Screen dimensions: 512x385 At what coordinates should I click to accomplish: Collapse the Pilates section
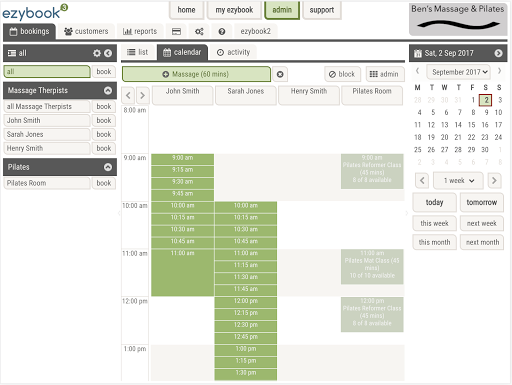[x=108, y=167]
